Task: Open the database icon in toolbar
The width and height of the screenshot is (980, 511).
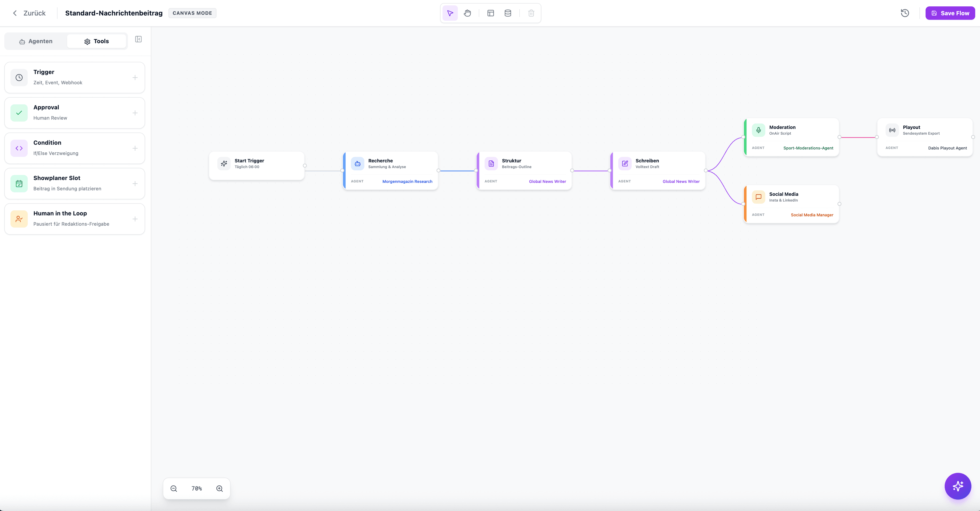Action: click(x=508, y=13)
